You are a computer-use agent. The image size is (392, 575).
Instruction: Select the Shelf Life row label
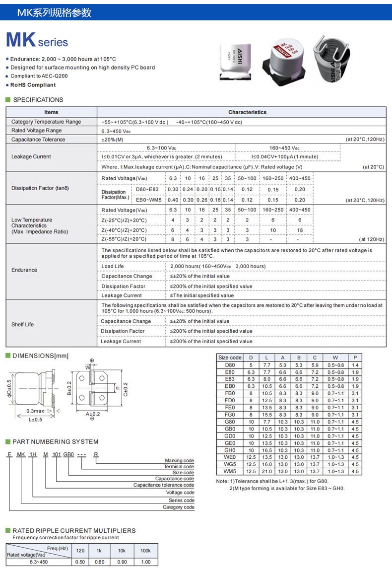[23, 324]
